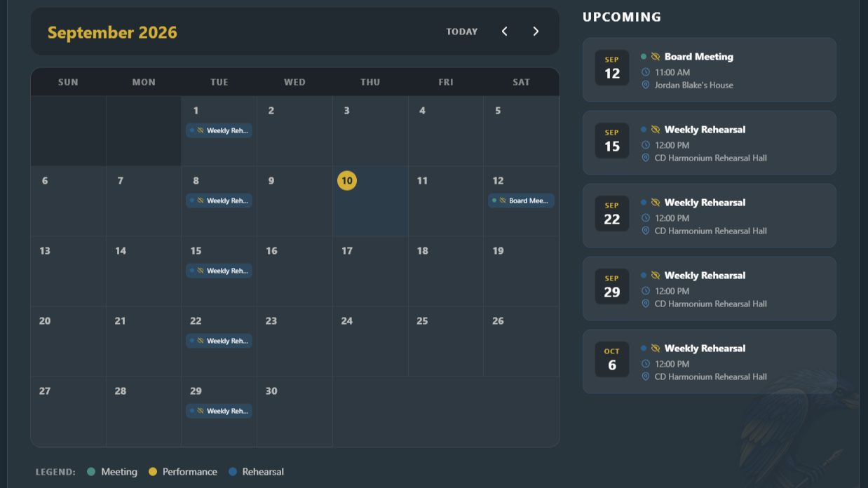This screenshot has width=868, height=488.
Task: Open Board Meeting chip on September 12
Action: click(x=521, y=201)
